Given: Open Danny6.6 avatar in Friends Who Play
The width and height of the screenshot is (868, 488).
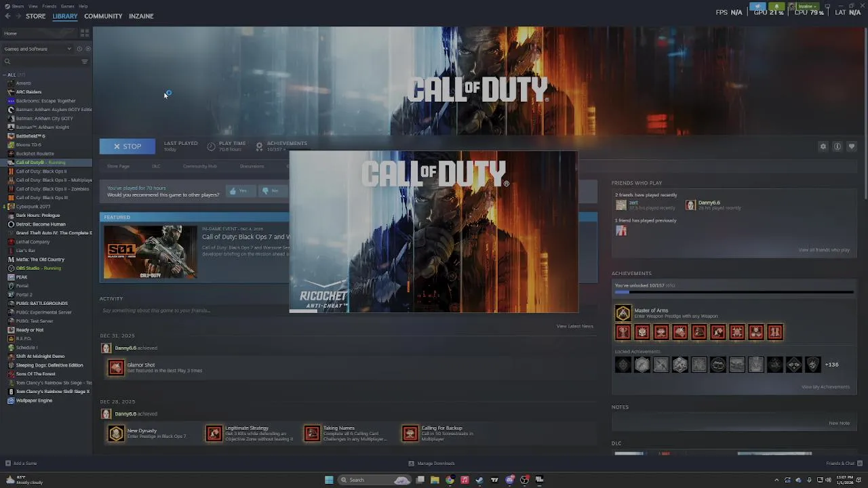Looking at the screenshot, I should coord(690,205).
